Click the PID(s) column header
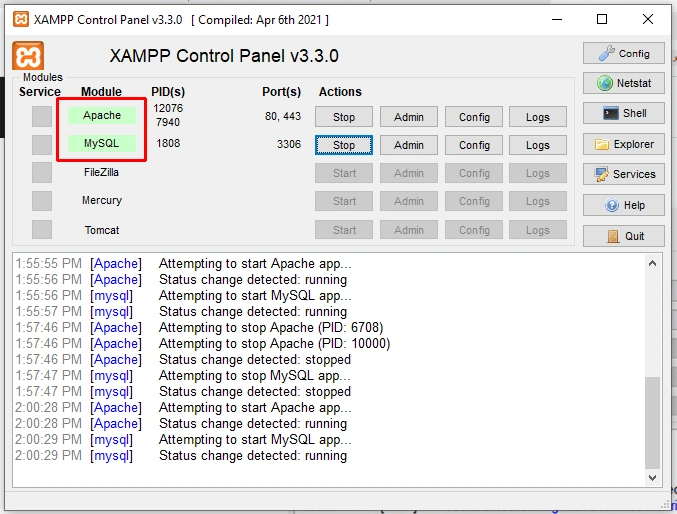This screenshot has height=514, width=677. [168, 92]
